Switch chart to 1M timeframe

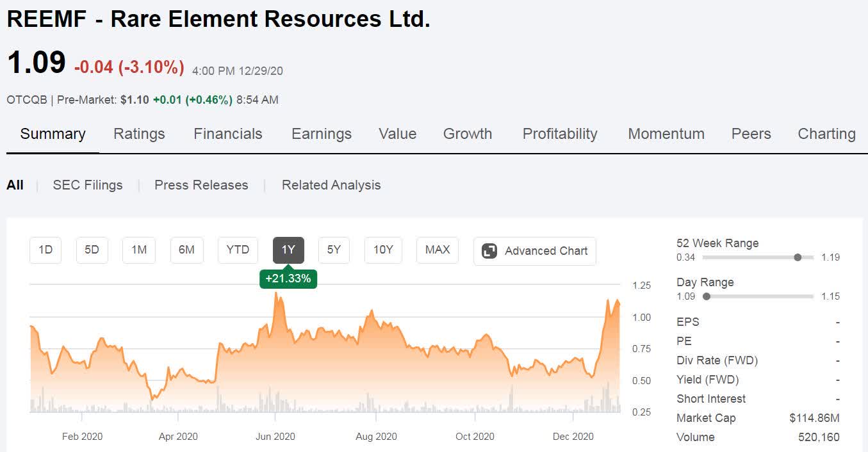(138, 250)
